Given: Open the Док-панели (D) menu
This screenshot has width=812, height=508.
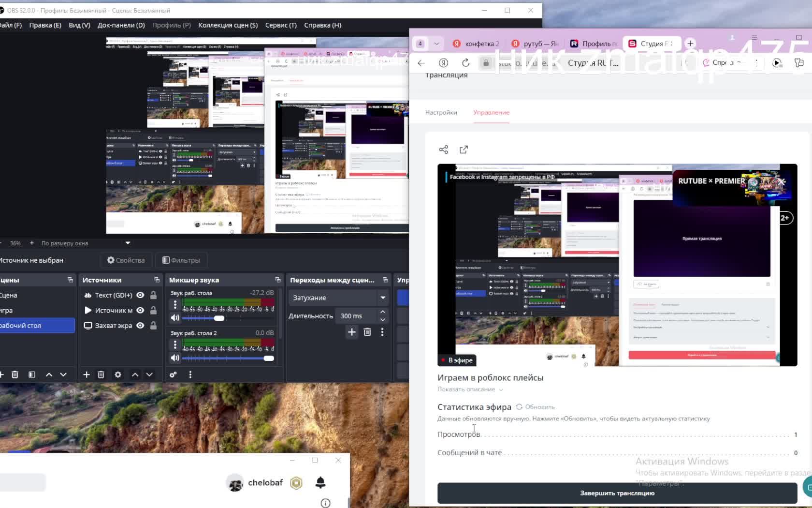Looking at the screenshot, I should (x=121, y=25).
